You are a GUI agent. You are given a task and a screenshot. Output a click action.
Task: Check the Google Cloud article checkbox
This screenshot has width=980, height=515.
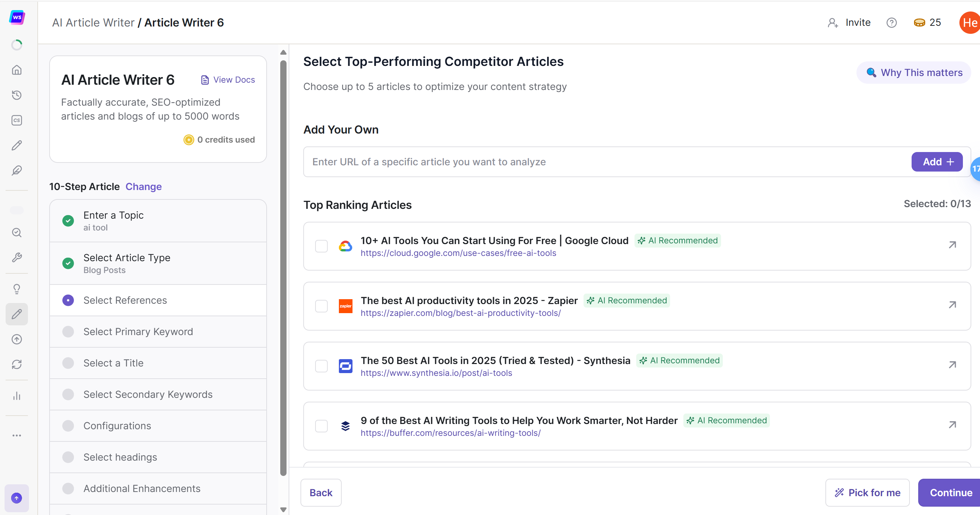[321, 246]
